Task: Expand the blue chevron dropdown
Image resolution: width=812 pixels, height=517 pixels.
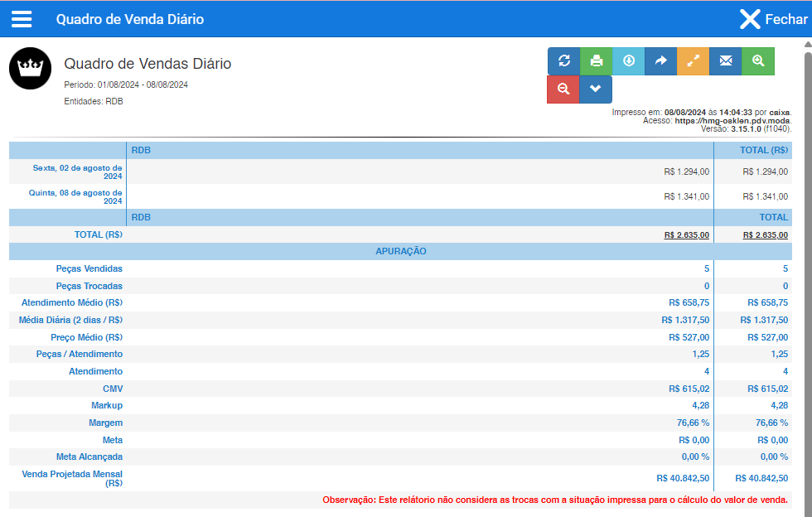Action: coord(596,89)
